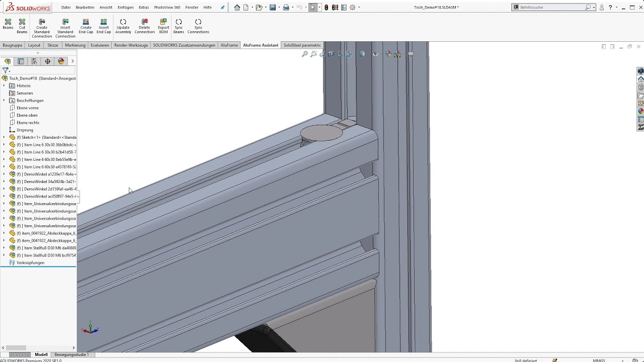Click the Save icon
Image resolution: width=644 pixels, height=362 pixels.
pyautogui.click(x=272, y=8)
